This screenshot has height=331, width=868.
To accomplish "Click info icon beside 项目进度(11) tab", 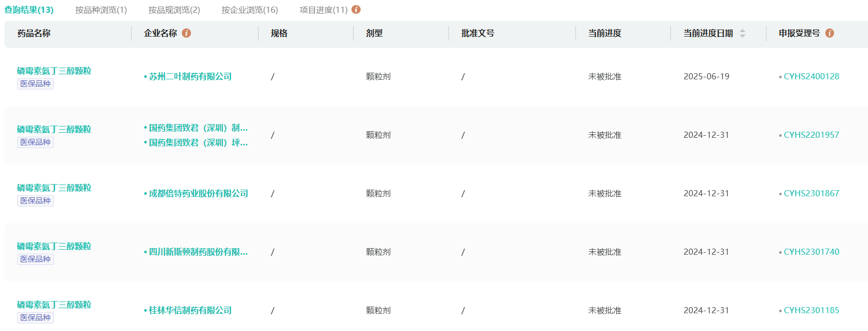I will (356, 10).
